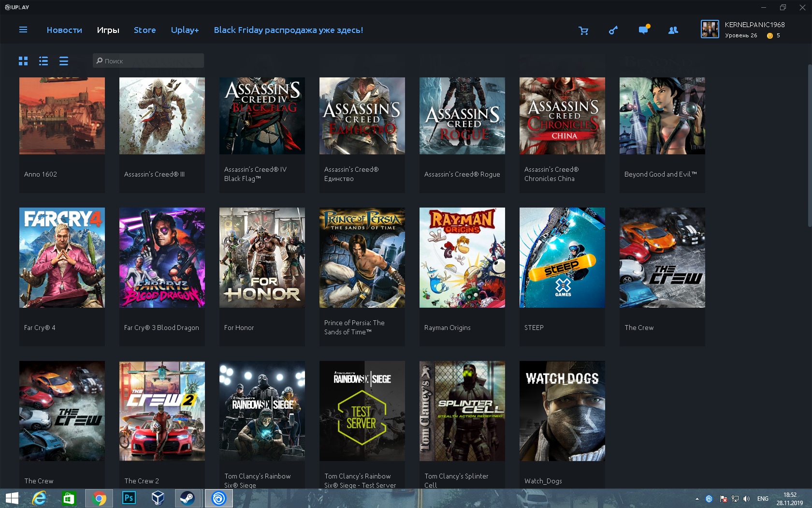Click the Watch_Dogs title text

tap(543, 481)
